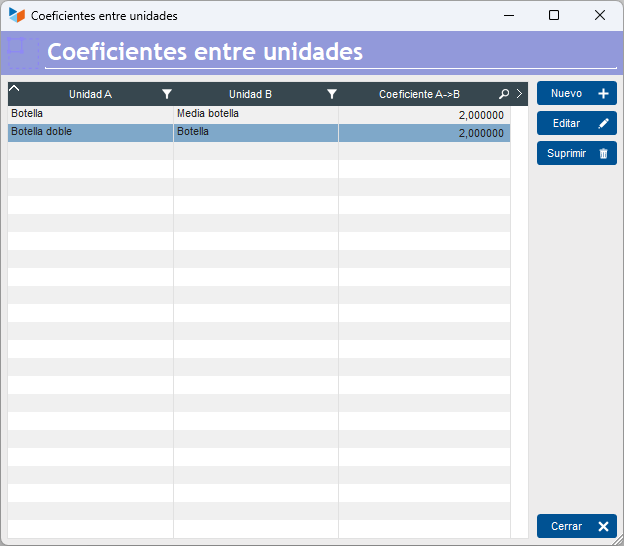The image size is (624, 546).
Task: Click the Editar button with pencil
Action: coord(576,123)
